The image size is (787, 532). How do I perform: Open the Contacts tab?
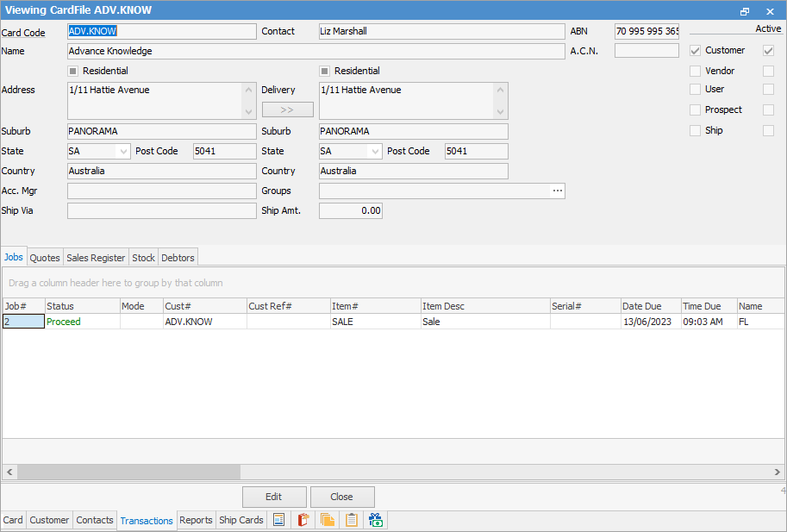tap(95, 520)
